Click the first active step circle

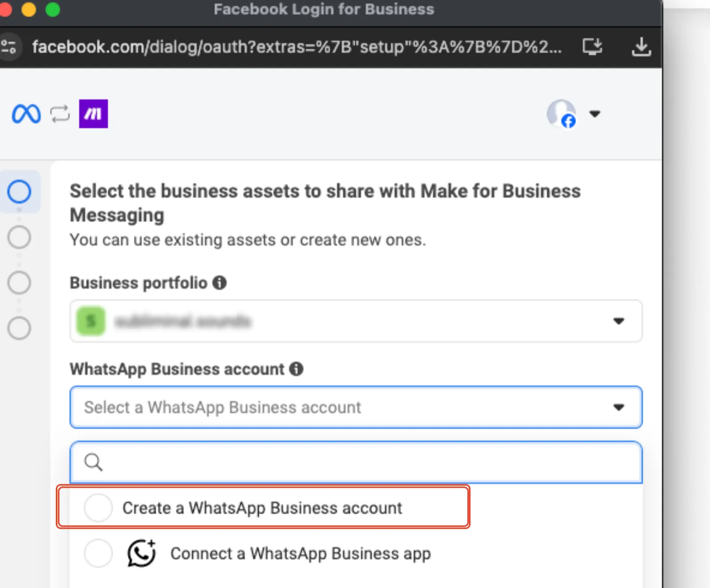pos(19,192)
